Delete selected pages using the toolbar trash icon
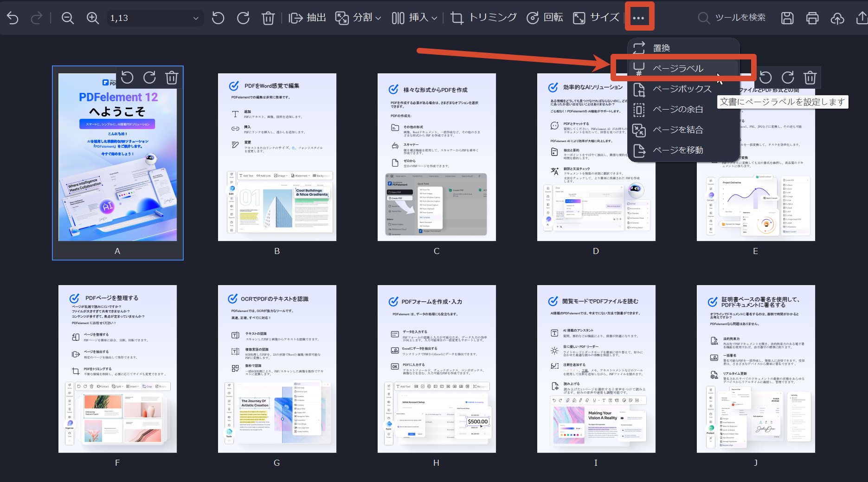Viewport: 868px width, 482px height. point(268,18)
